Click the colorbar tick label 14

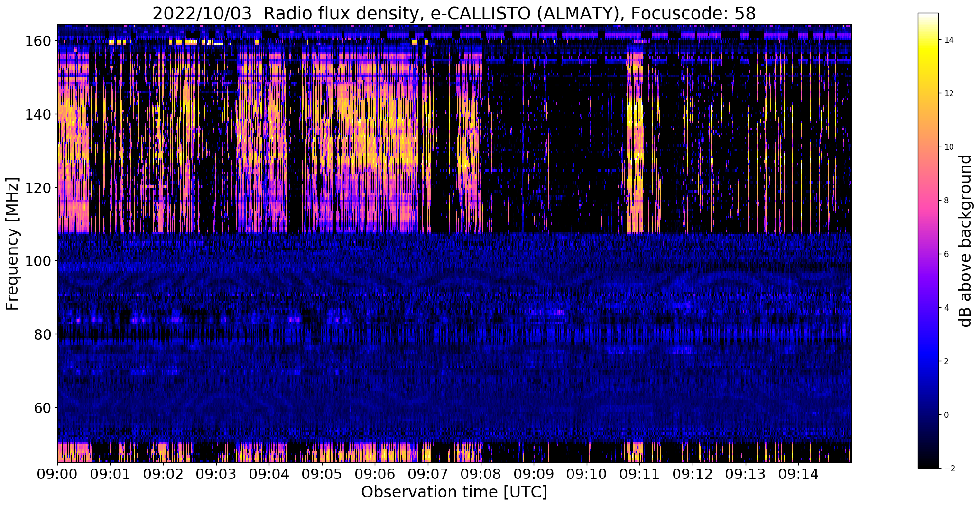(949, 40)
